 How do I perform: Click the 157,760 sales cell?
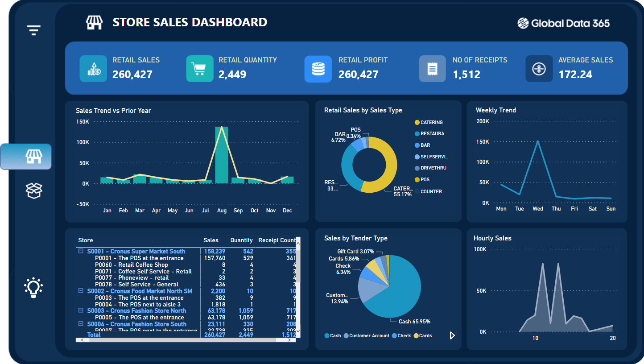[x=215, y=258]
